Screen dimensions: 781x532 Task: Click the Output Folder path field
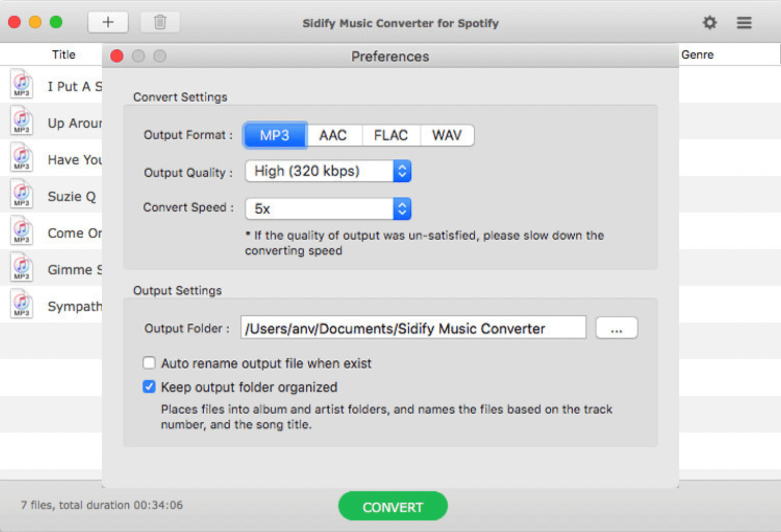[x=414, y=328]
